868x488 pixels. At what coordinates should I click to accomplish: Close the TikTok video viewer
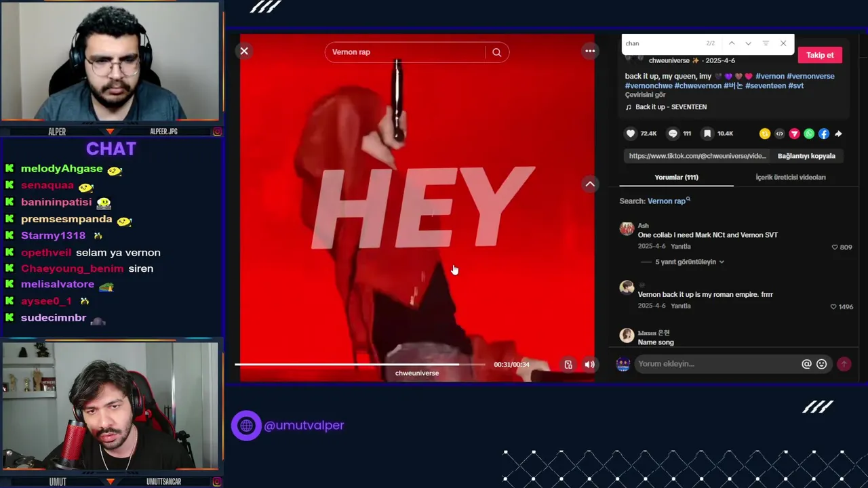click(x=244, y=51)
